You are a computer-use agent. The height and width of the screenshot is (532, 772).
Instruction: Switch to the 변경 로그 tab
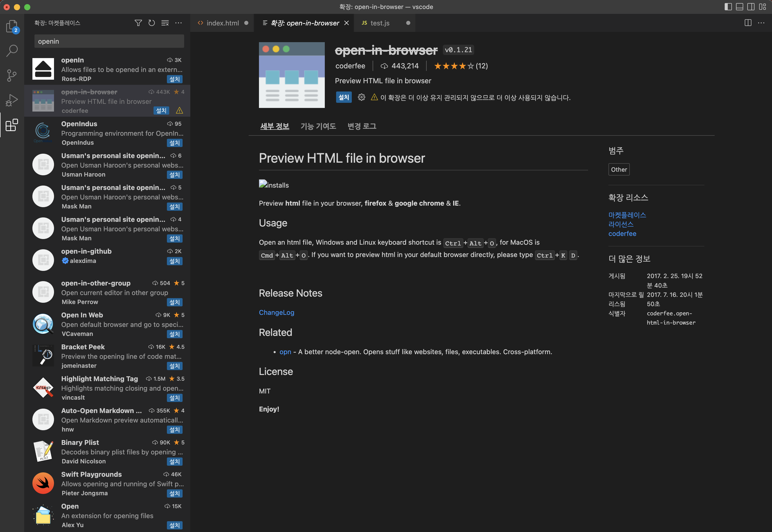tap(362, 126)
